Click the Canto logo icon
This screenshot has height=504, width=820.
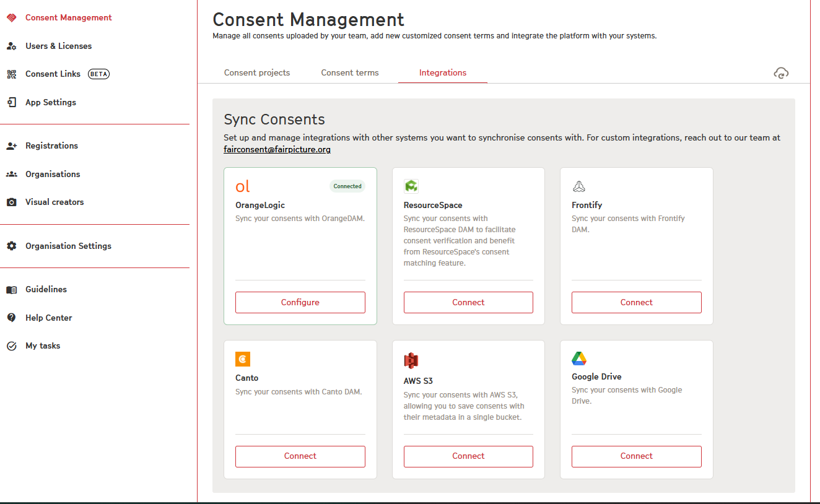243,359
